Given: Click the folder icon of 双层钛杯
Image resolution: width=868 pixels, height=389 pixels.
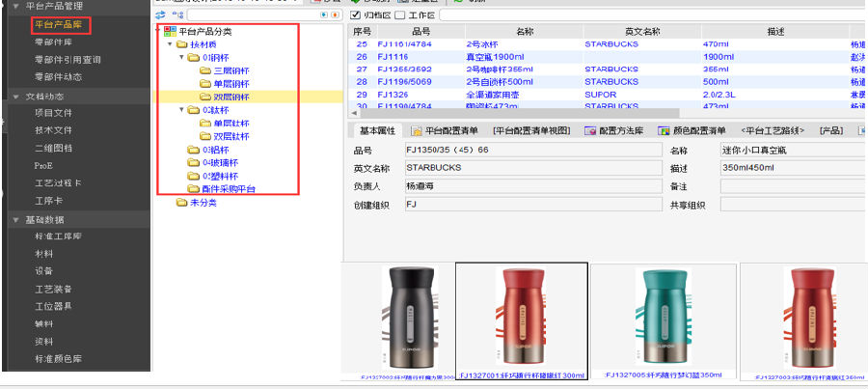Looking at the screenshot, I should [x=205, y=136].
